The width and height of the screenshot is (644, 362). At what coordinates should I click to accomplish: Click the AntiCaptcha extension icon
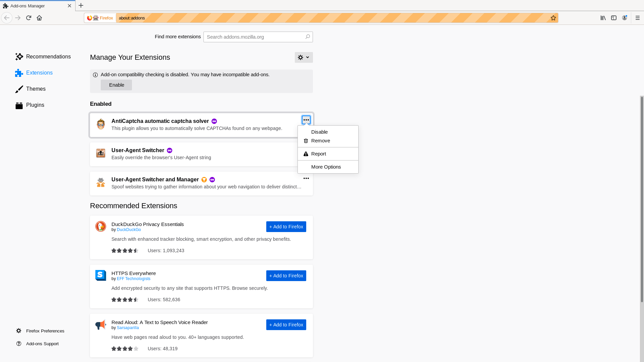(x=101, y=124)
